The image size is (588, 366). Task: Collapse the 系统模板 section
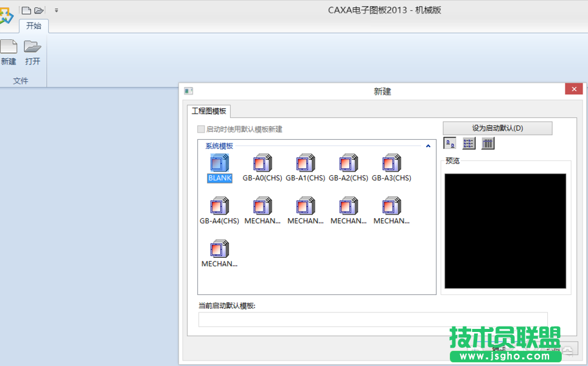pyautogui.click(x=428, y=145)
